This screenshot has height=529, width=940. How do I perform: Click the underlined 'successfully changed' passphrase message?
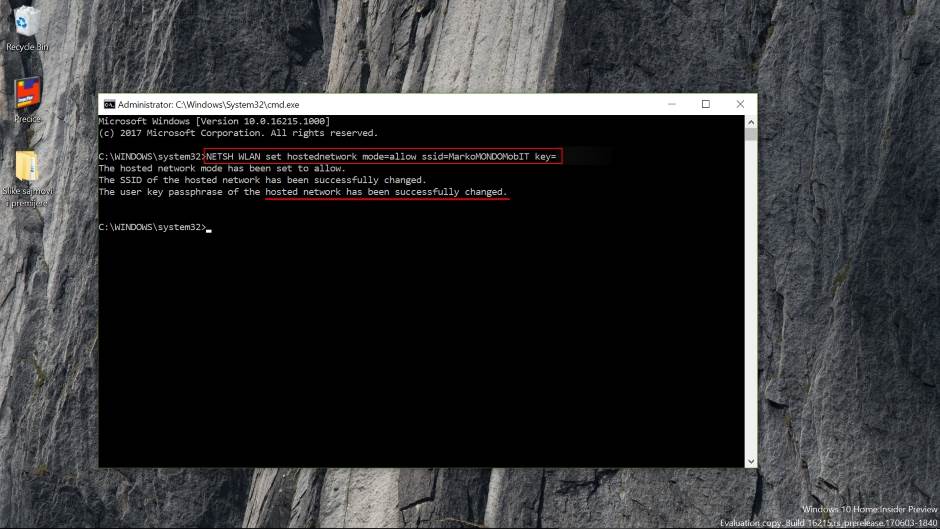(x=386, y=192)
